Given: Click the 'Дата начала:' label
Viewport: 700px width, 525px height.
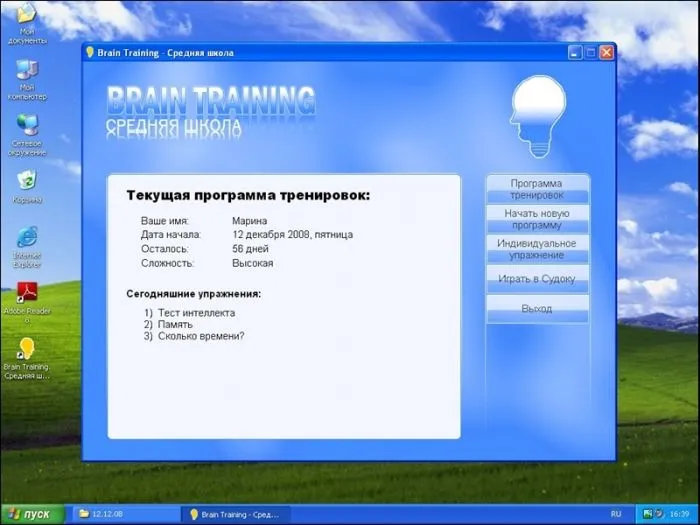Looking at the screenshot, I should click(171, 235).
